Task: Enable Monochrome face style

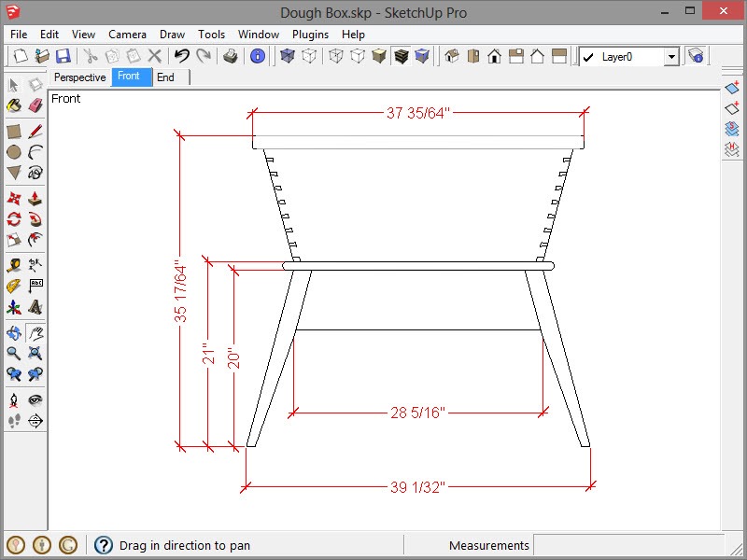Action: [x=422, y=57]
